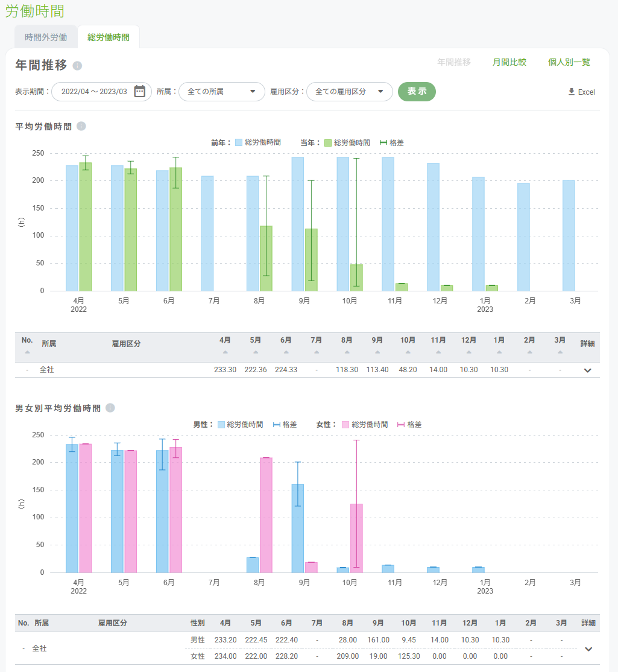Sort first table by 12月 arrow

point(468,352)
